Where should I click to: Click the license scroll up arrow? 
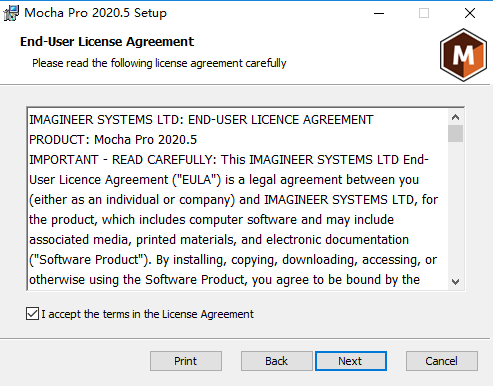[x=455, y=117]
